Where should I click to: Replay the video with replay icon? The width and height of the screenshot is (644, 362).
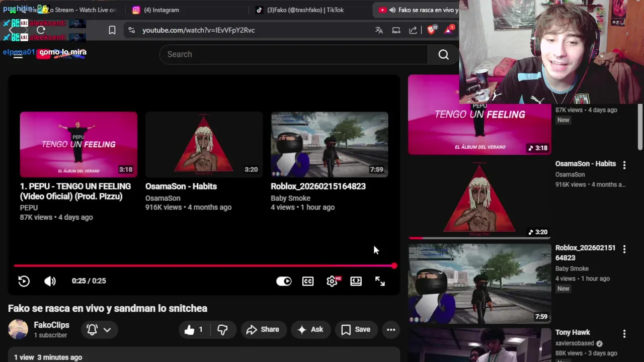click(24, 281)
